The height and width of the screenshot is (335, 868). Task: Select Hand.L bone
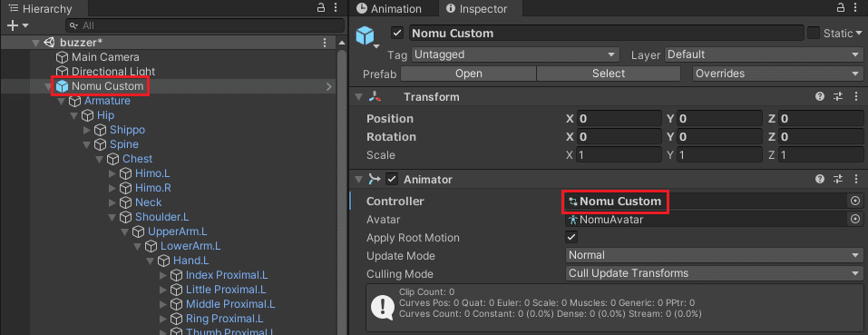[x=191, y=261]
